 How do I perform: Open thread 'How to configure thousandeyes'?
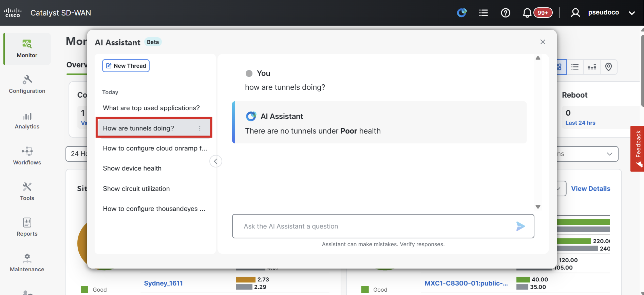(x=154, y=208)
